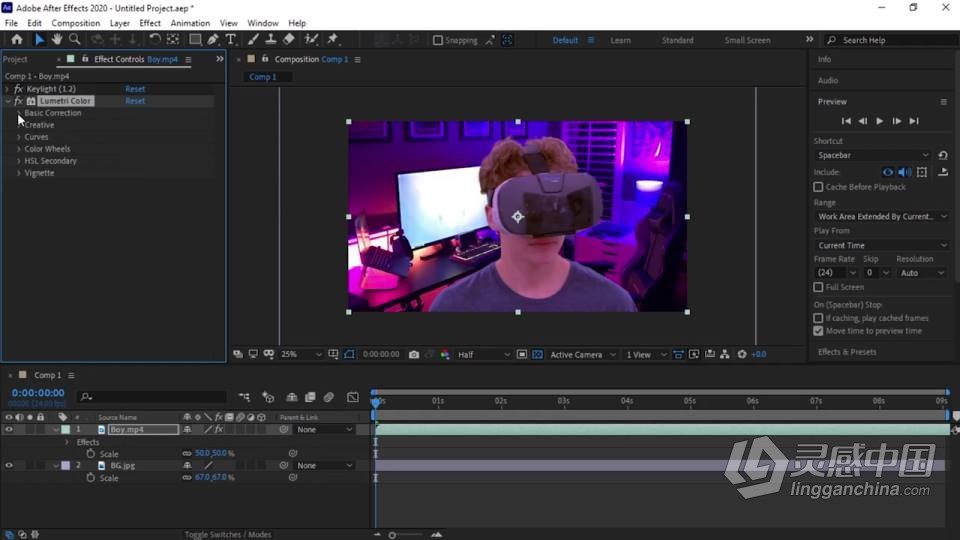Expand the Color Wheels section
This screenshot has width=960, height=540.
tap(19, 149)
